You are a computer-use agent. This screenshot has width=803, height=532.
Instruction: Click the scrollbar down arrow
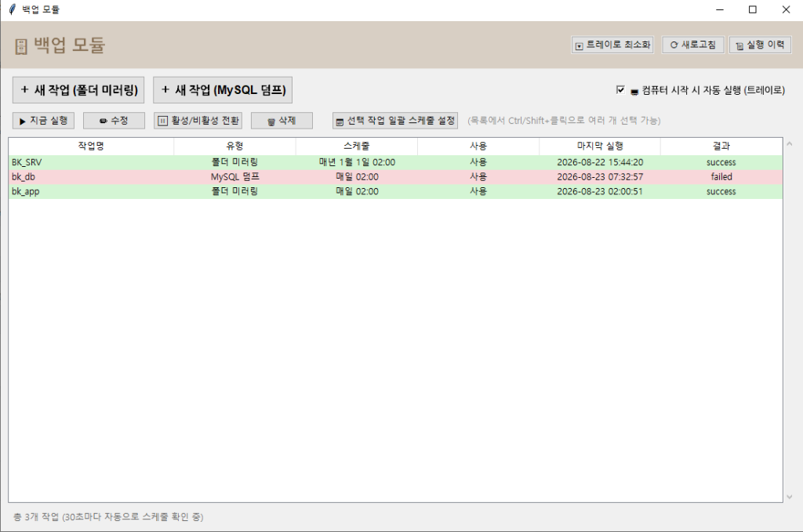pos(789,497)
